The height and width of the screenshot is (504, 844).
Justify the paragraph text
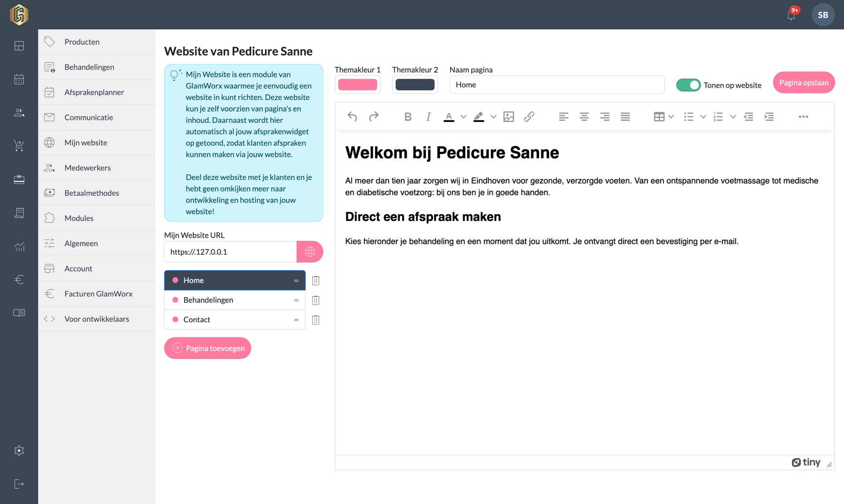(625, 117)
